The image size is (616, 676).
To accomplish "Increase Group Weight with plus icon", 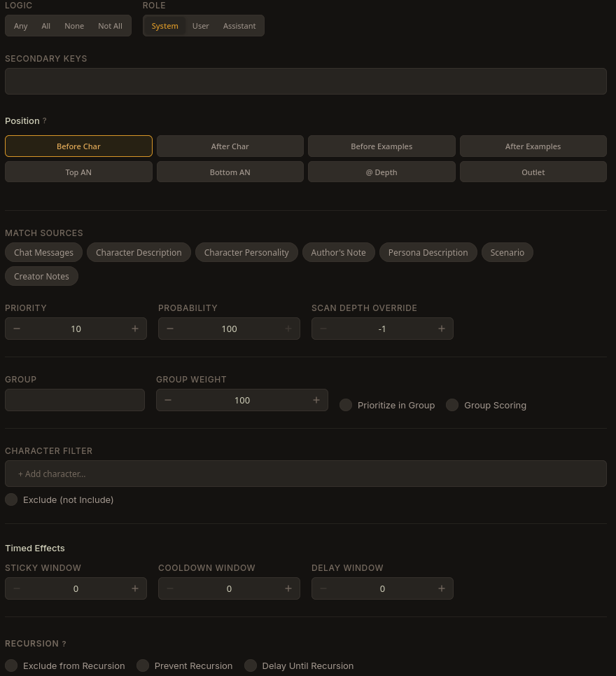I will (x=316, y=400).
